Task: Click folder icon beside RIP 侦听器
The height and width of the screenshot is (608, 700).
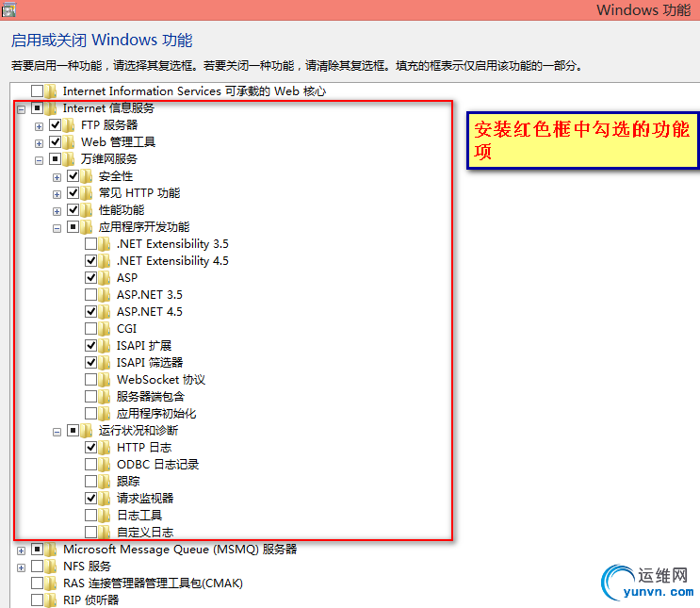Action: coord(51,600)
